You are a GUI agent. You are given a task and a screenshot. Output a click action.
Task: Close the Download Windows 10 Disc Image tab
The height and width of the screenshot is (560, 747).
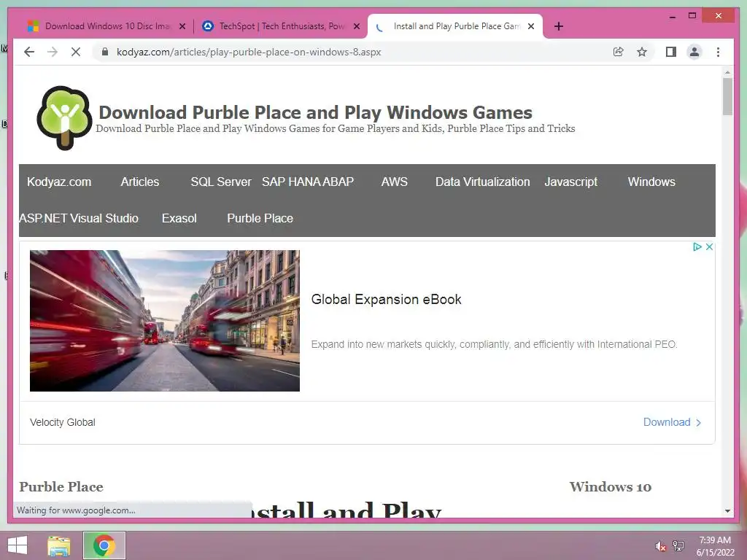[182, 26]
